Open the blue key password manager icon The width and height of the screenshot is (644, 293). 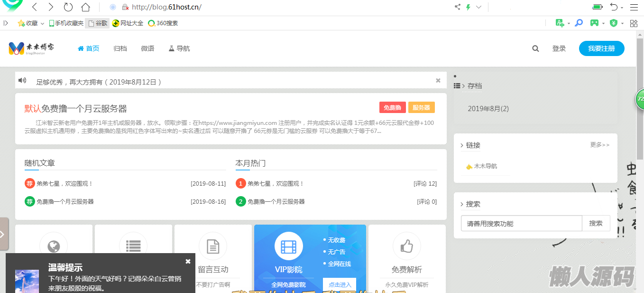tap(579, 23)
